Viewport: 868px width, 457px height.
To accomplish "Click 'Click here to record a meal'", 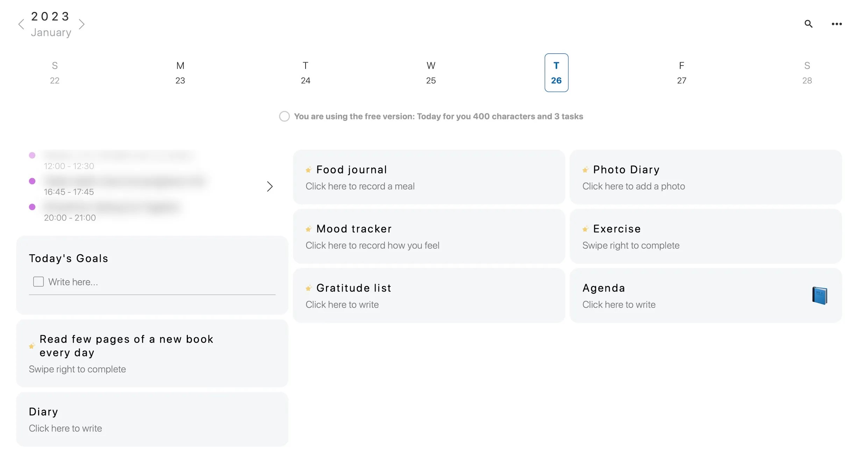I will tap(360, 186).
